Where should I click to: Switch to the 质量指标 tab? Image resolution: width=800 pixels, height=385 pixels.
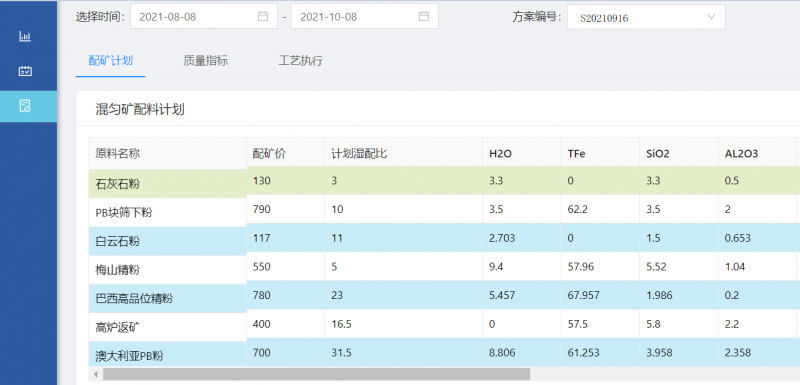point(206,61)
